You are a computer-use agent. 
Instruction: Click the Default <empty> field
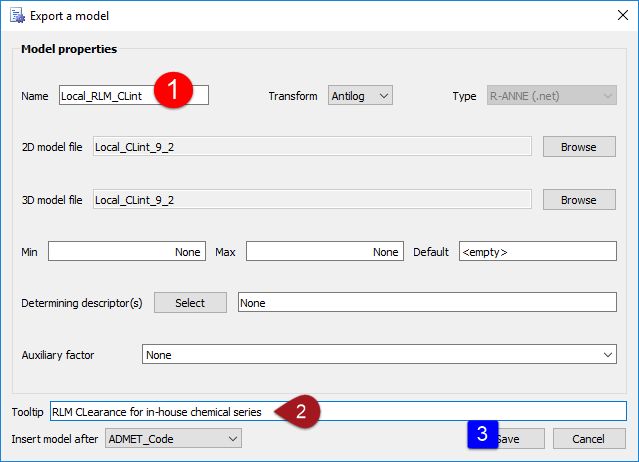point(538,251)
